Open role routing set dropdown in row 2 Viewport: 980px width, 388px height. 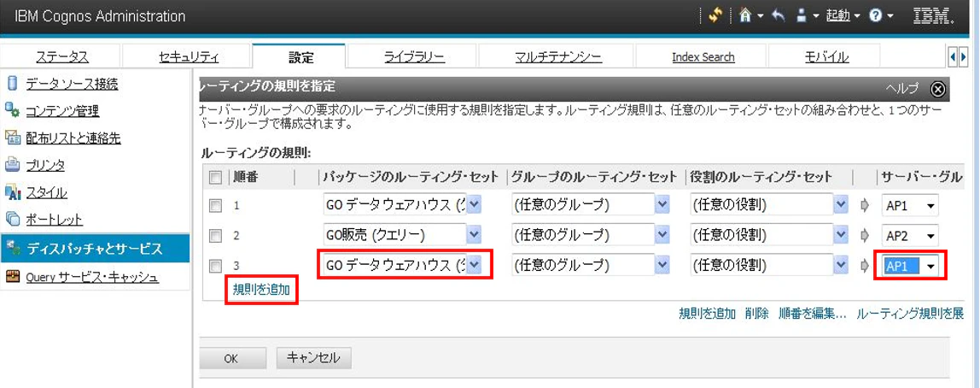841,235
